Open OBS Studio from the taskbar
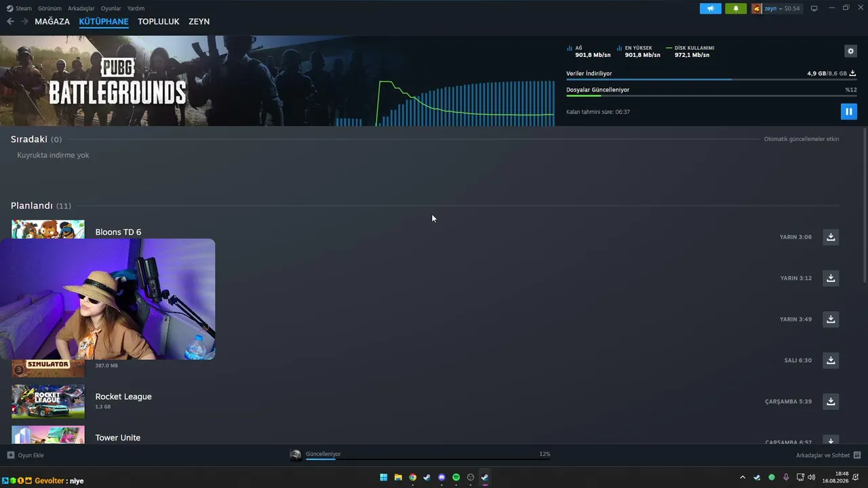This screenshot has height=488, width=868. click(471, 477)
